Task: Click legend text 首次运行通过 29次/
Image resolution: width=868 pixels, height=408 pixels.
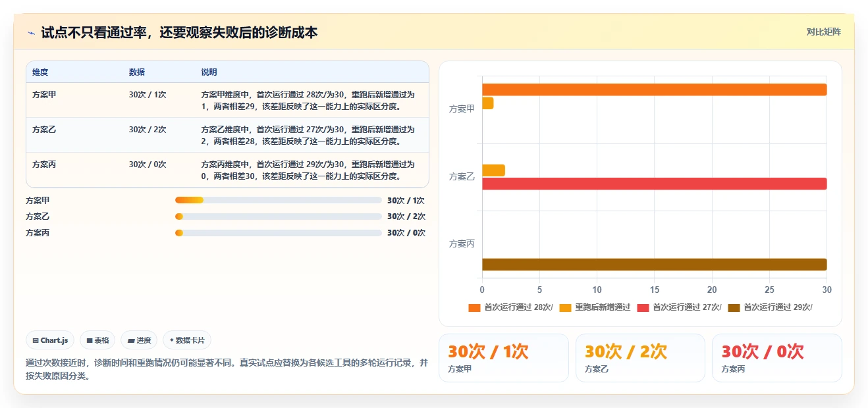Action: 778,307
